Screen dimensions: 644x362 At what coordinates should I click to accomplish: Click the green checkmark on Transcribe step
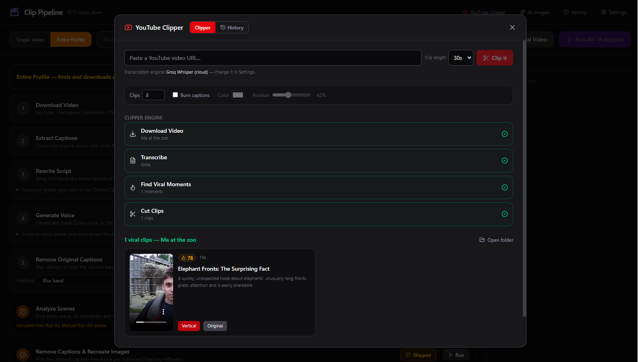pyautogui.click(x=505, y=160)
